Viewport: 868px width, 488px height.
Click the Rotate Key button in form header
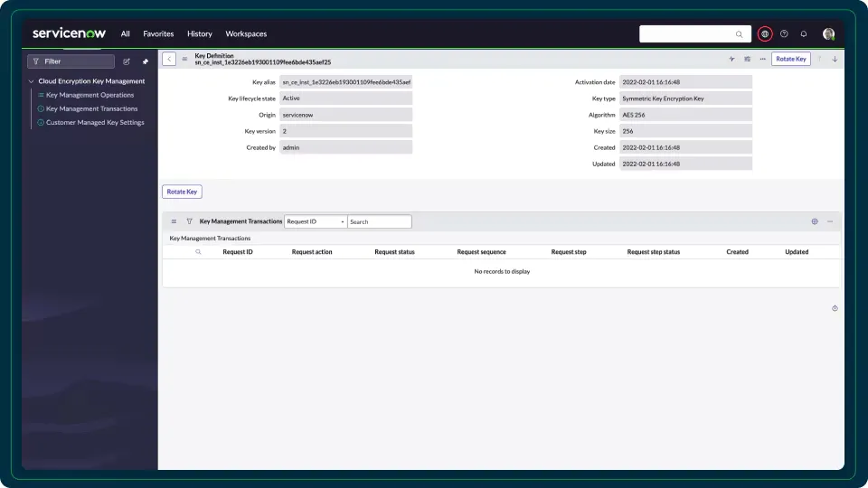tap(790, 59)
